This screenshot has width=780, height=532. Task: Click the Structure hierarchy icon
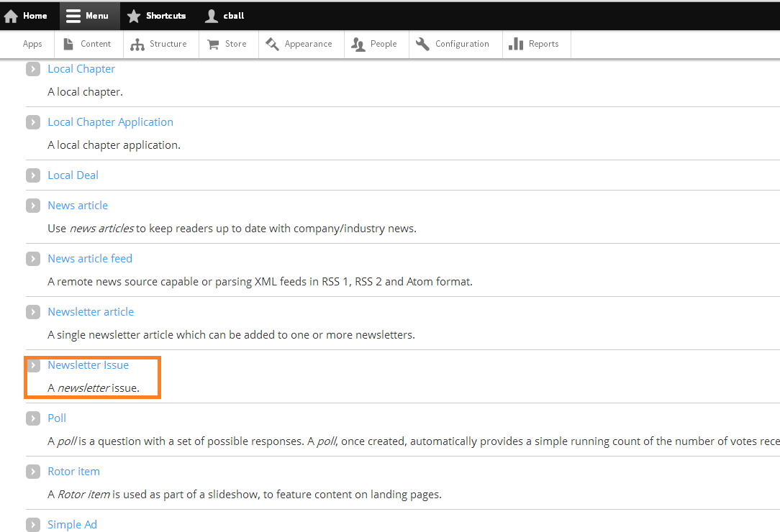click(137, 45)
